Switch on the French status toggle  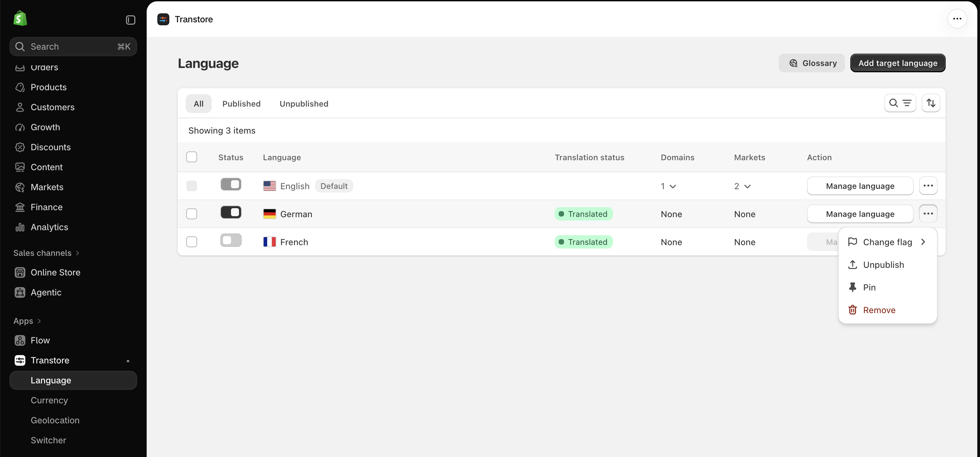(x=231, y=240)
